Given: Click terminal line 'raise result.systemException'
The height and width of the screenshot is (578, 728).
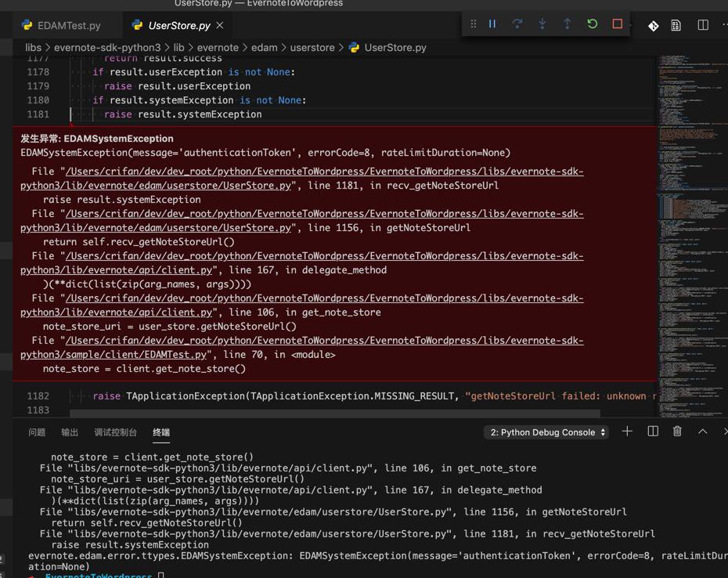Looking at the screenshot, I should tap(130, 544).
